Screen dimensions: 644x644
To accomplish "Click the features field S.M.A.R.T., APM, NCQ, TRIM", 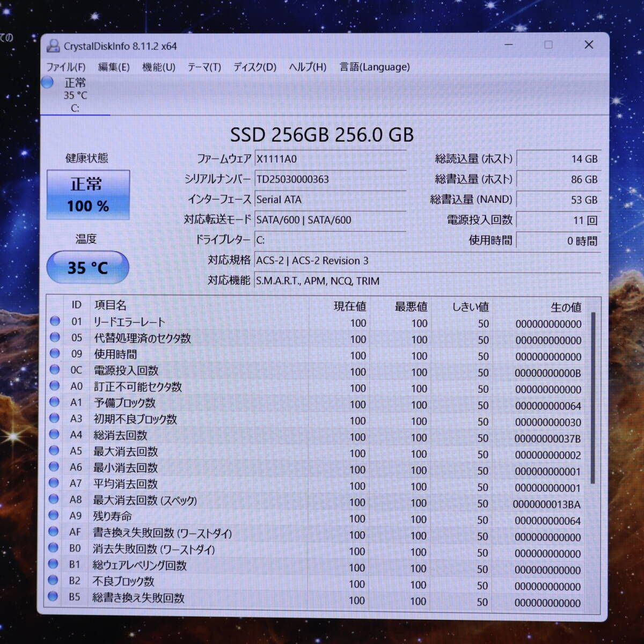I will click(427, 281).
